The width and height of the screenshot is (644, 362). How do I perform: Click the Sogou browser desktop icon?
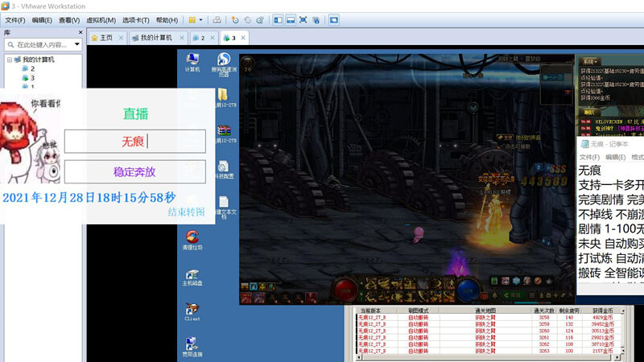pos(224,64)
